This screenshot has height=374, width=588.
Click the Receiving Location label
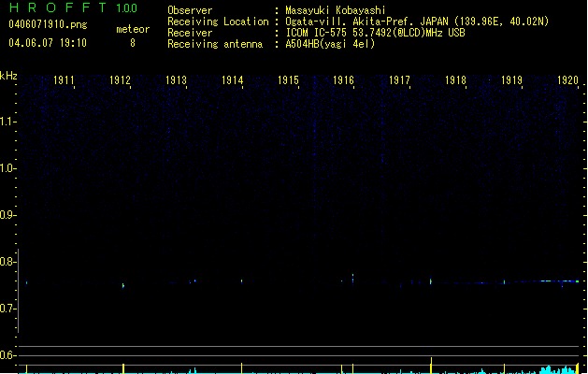[218, 22]
